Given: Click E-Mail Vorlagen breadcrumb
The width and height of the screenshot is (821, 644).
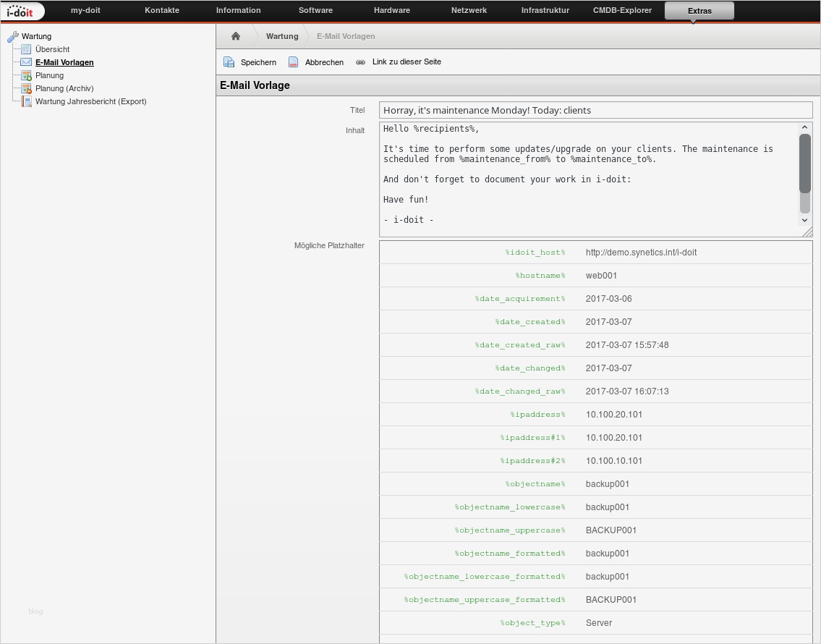Looking at the screenshot, I should click(x=346, y=36).
